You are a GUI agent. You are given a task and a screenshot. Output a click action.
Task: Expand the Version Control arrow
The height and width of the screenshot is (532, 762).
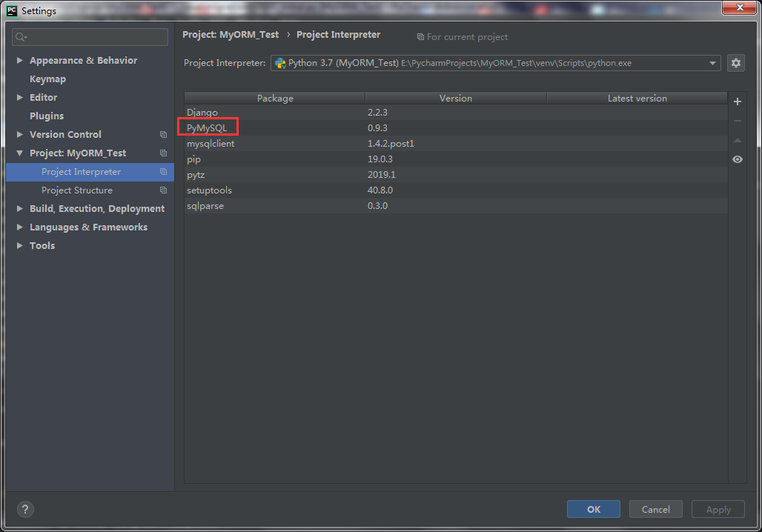point(19,134)
